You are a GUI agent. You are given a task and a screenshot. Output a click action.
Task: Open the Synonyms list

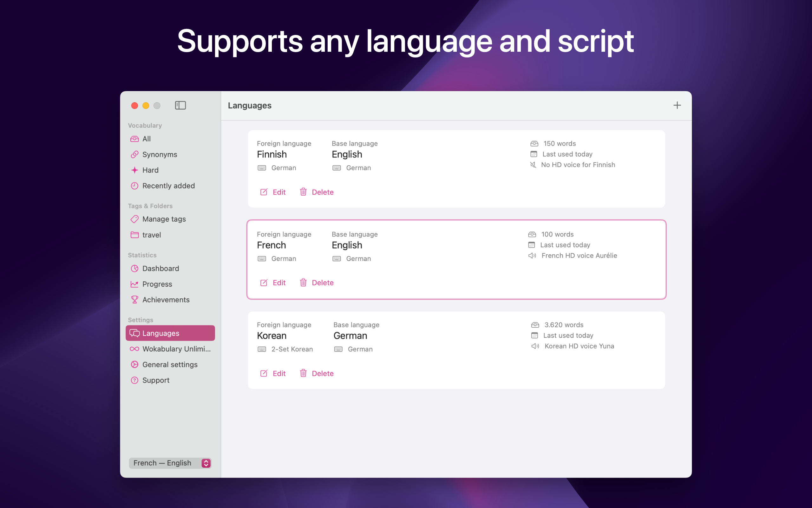[x=170, y=155]
